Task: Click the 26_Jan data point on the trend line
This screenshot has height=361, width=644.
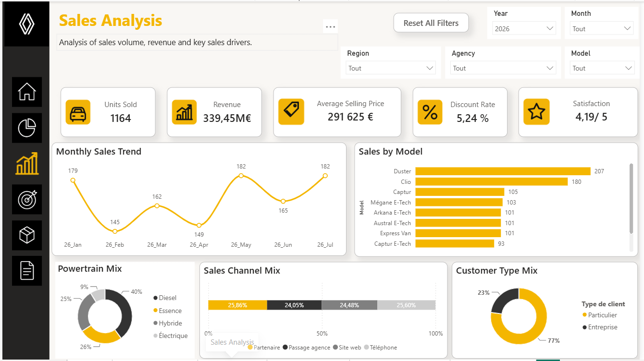Action: point(73,180)
